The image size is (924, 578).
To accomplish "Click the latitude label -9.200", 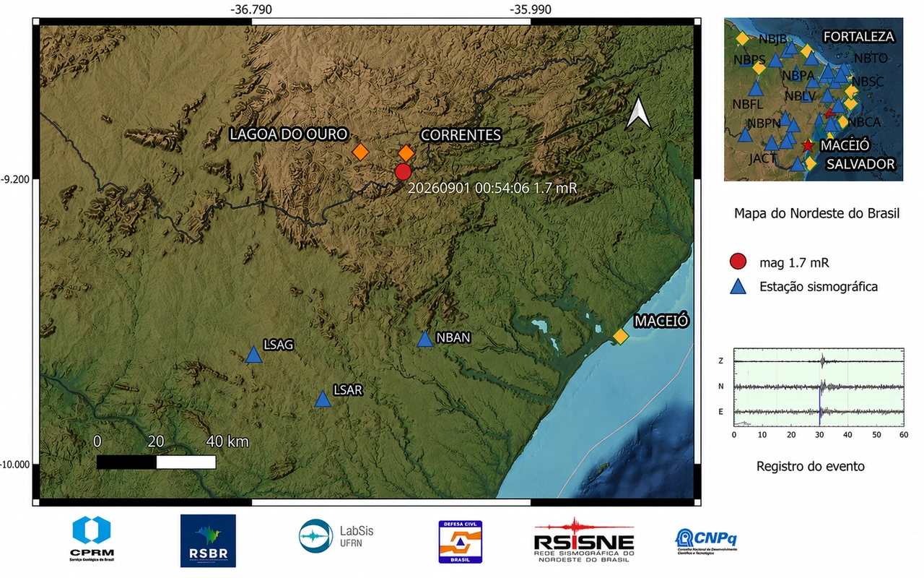I will coord(15,178).
